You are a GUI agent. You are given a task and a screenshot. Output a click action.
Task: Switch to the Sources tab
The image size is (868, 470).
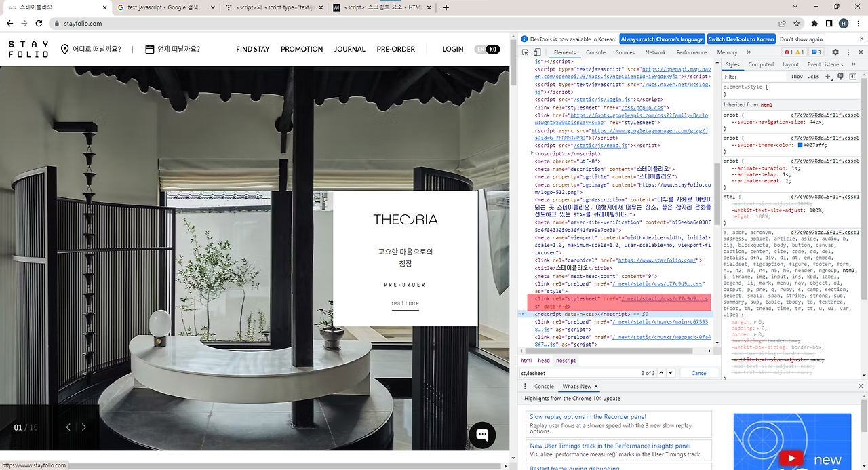[625, 52]
